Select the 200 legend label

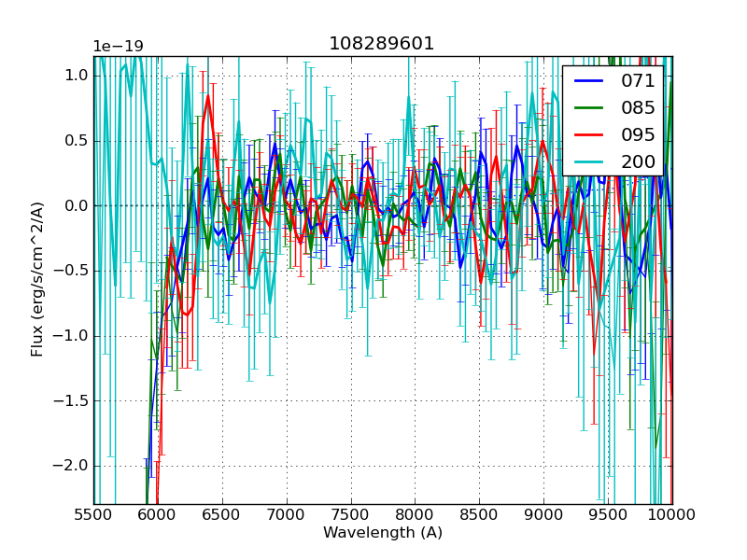pos(638,161)
